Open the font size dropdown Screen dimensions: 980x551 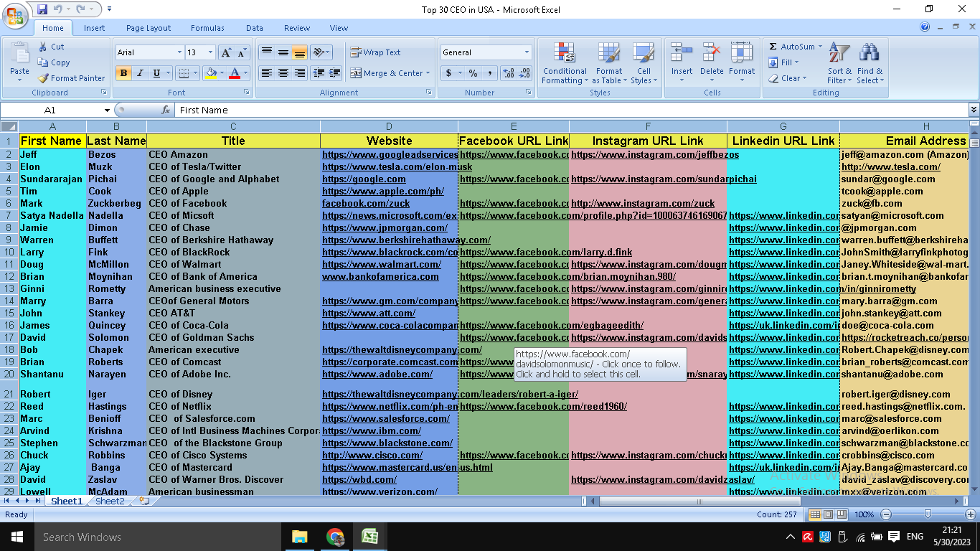(210, 52)
